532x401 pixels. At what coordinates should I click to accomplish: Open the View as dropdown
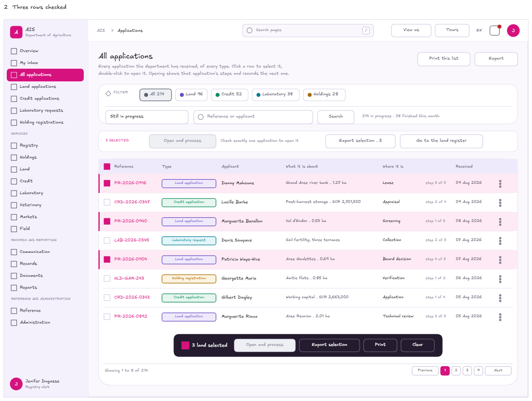pos(411,30)
